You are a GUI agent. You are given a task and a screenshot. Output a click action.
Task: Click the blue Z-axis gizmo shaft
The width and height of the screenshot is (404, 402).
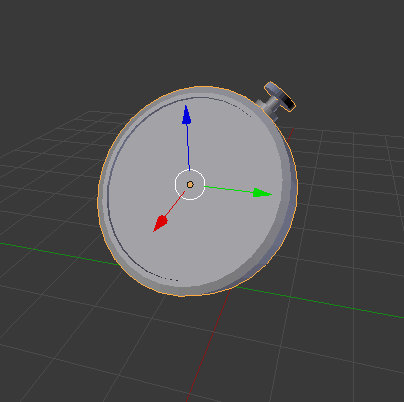(188, 148)
